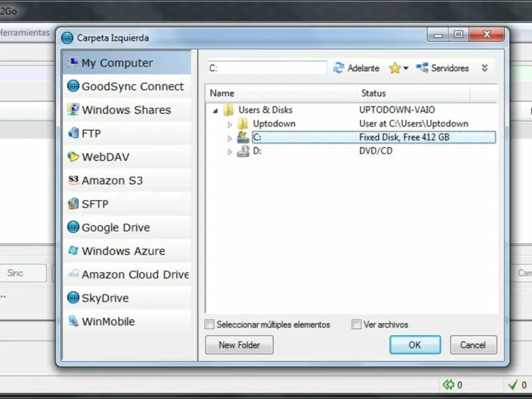The image size is (532, 399).
Task: Click the Users & Disks folder icon
Action: coord(228,110)
